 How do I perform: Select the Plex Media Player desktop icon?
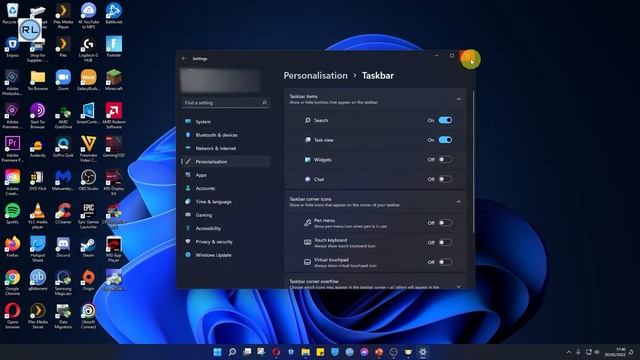point(63,16)
